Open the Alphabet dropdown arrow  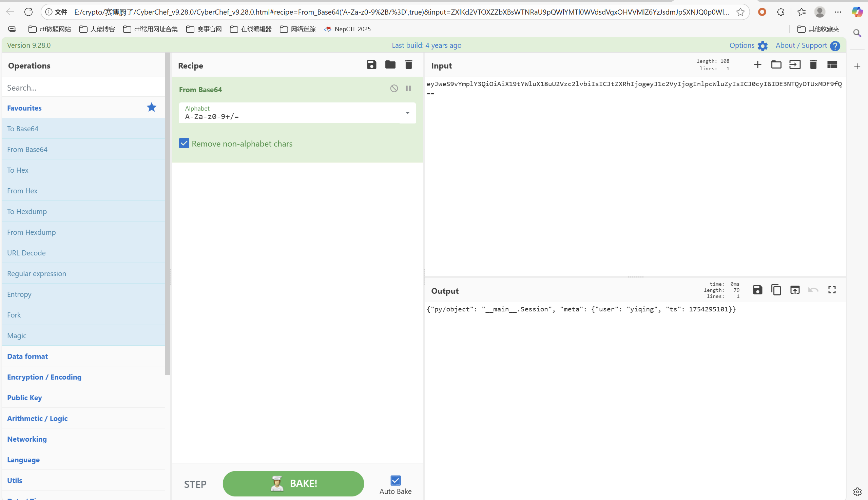[408, 113]
